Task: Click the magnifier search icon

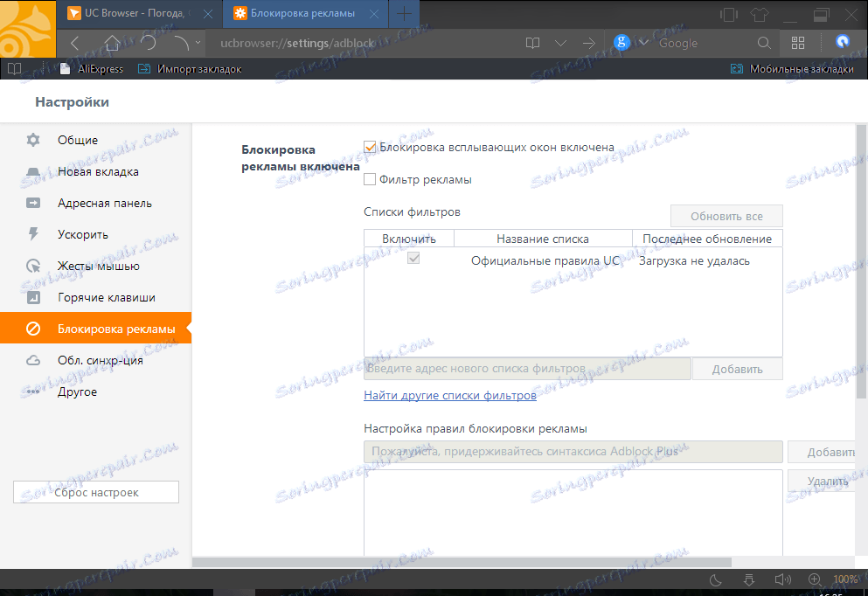Action: 764,43
